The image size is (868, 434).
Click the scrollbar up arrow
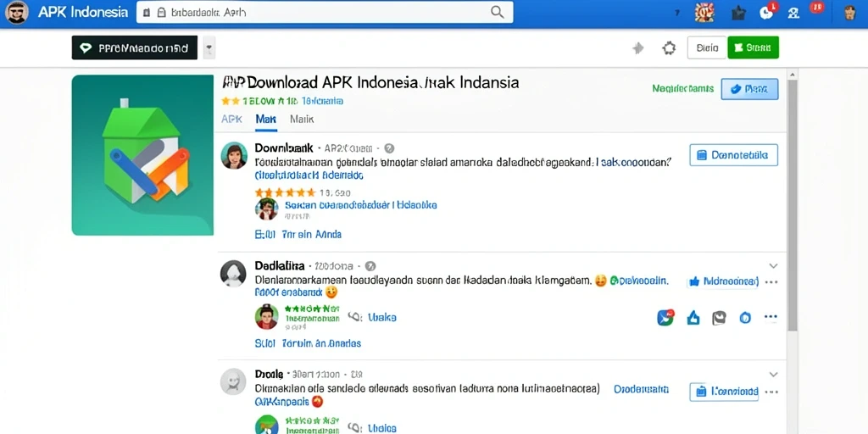pyautogui.click(x=793, y=74)
